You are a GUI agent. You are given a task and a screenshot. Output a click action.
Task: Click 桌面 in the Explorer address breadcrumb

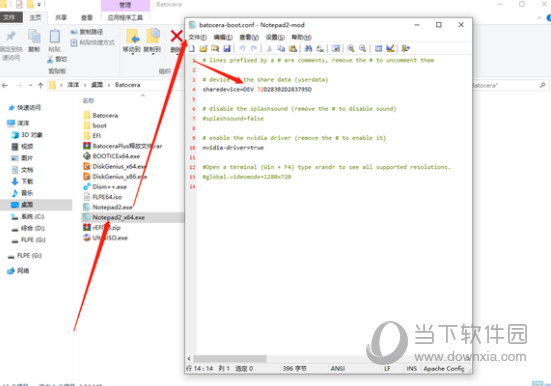pyautogui.click(x=97, y=85)
